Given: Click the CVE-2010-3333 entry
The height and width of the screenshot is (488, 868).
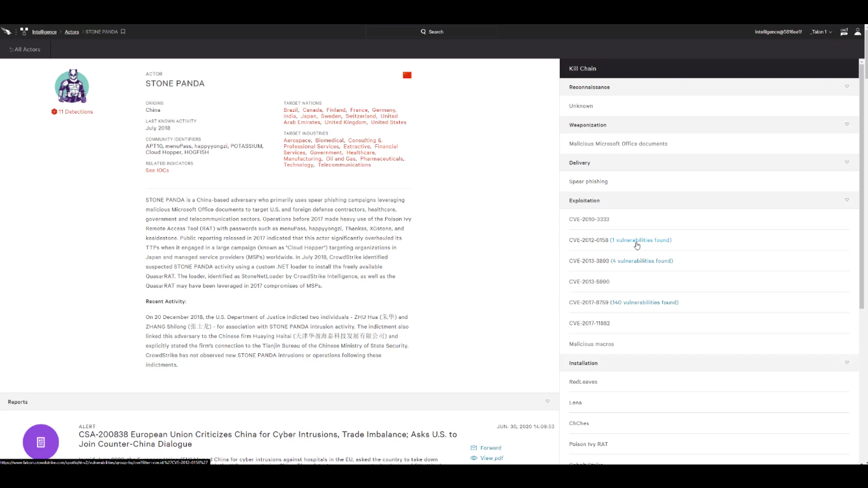Looking at the screenshot, I should [x=589, y=219].
